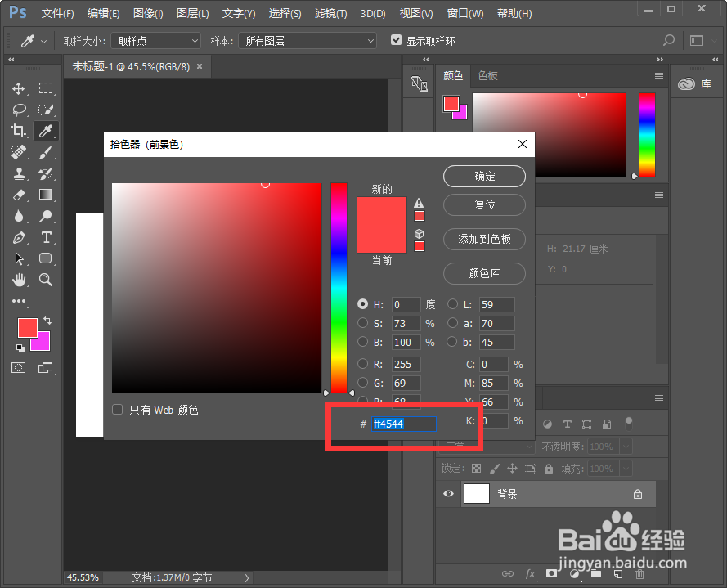This screenshot has width=727, height=588.
Task: Select the Lasso tool
Action: 19,110
